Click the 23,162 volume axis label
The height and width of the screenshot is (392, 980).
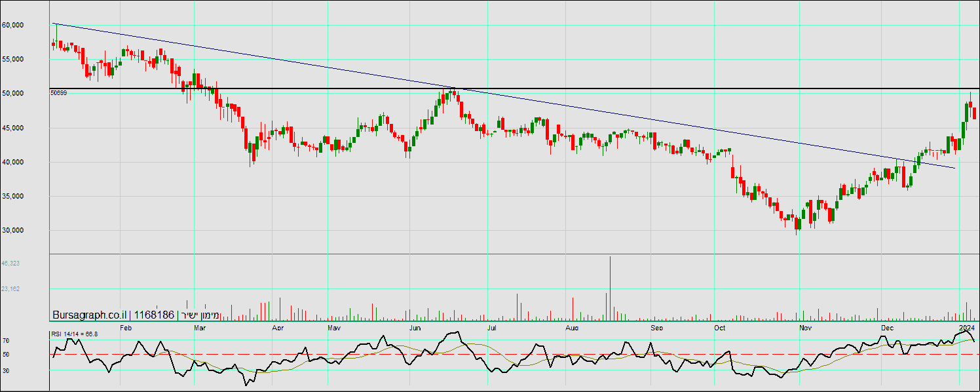click(10, 288)
